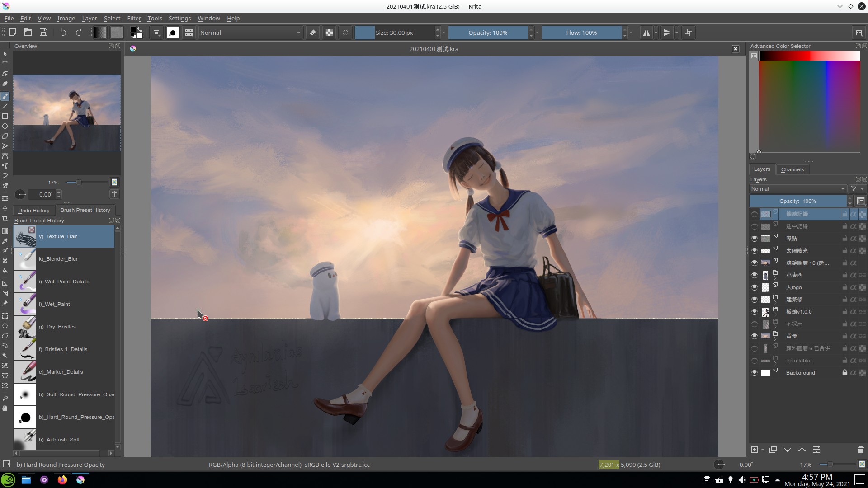Toggle eraser mode

tap(312, 33)
